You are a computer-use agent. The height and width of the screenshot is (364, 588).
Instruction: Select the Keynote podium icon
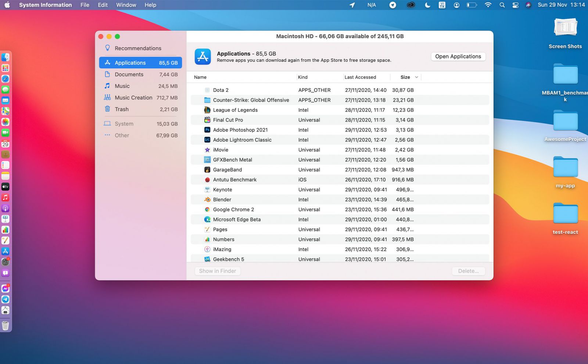[207, 190]
